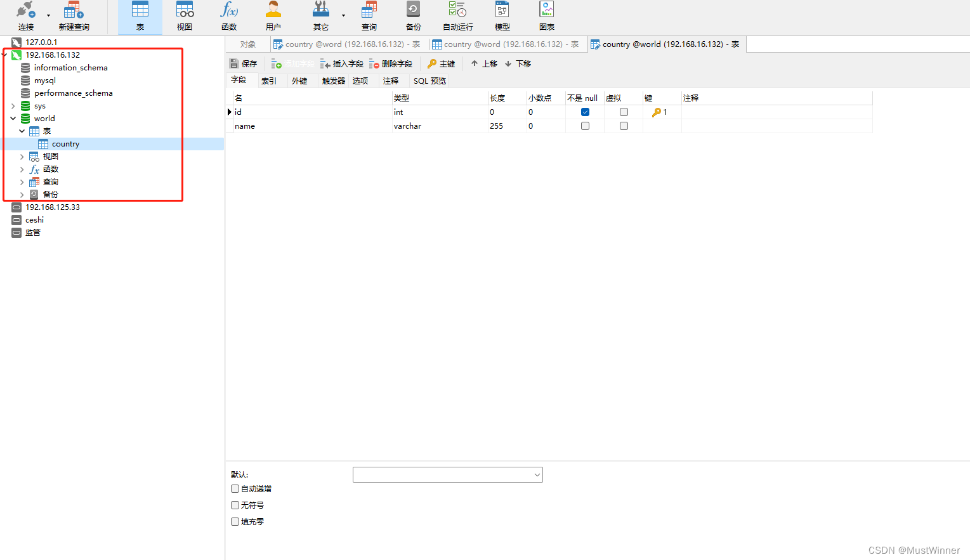This screenshot has height=560, width=970.
Task: Open the 新建查询 (New Query) icon
Action: point(73,16)
